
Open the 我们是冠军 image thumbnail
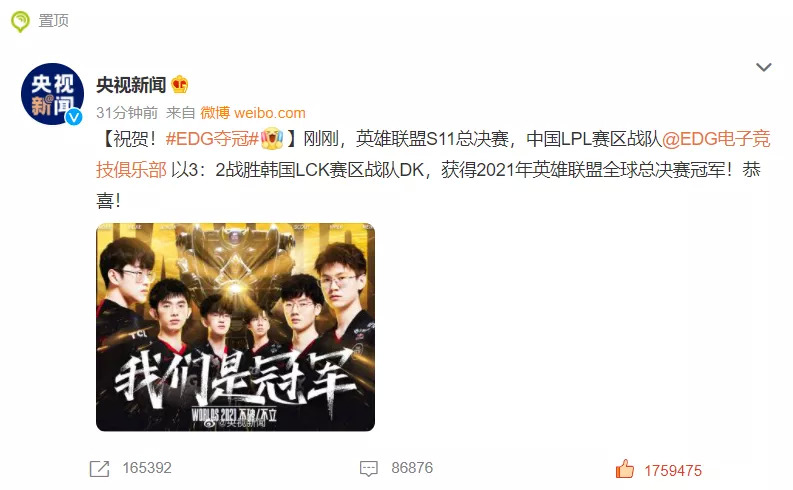point(235,327)
